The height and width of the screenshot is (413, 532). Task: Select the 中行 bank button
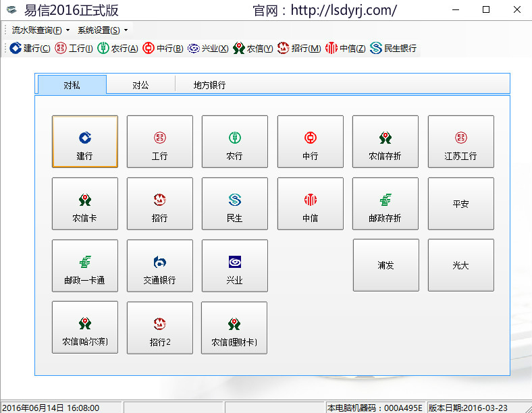click(x=311, y=142)
